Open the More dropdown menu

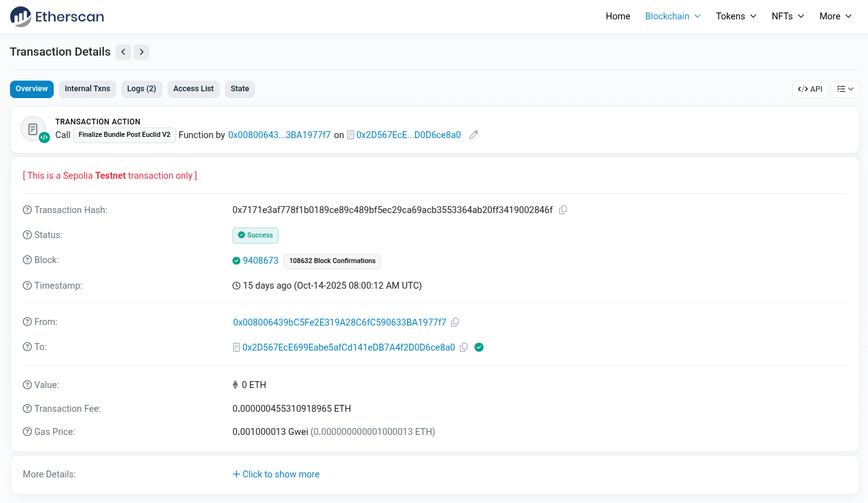tap(835, 16)
